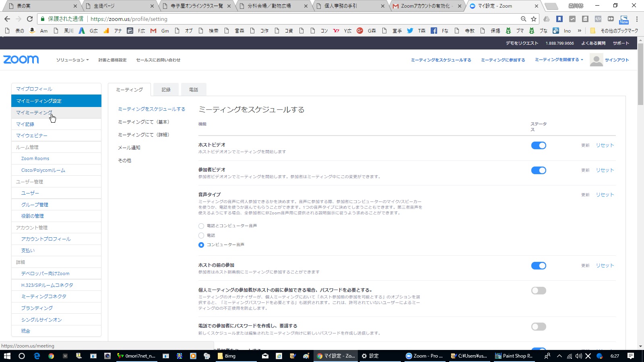Select コンピューター音声 radio option
This screenshot has height=362, width=644.
pos(201,245)
